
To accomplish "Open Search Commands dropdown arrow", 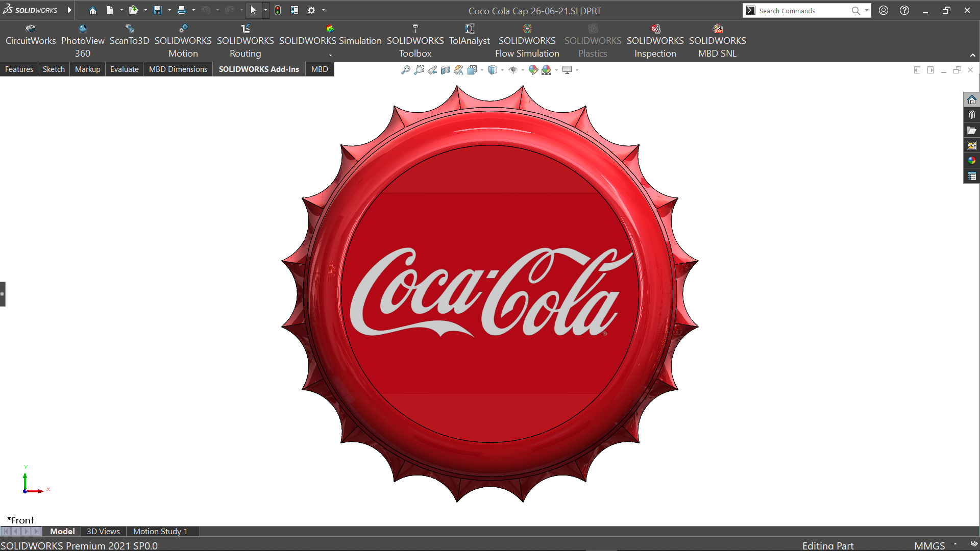I will click(x=866, y=10).
